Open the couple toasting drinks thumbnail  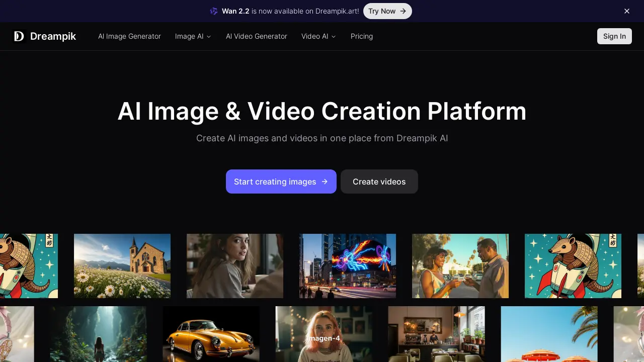click(x=460, y=266)
